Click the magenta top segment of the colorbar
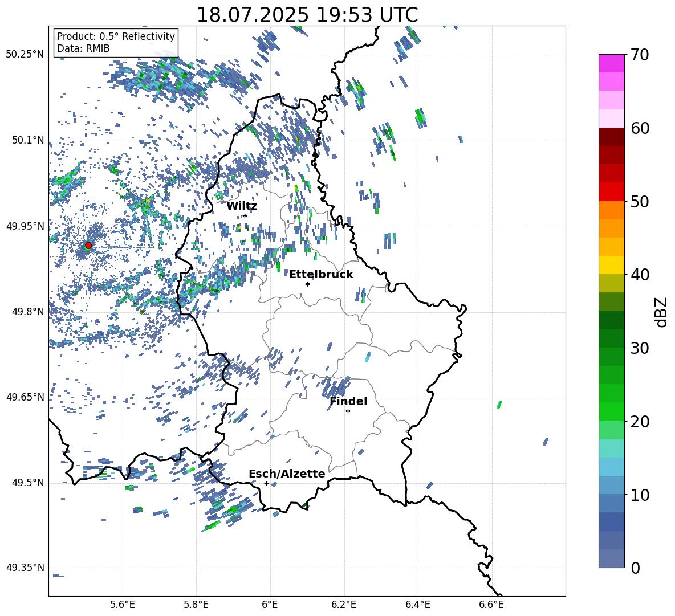The image size is (675, 616). coord(611,63)
